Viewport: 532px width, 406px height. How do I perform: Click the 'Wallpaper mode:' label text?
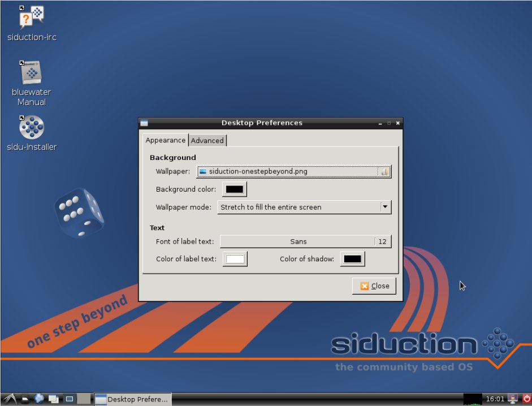tap(184, 207)
